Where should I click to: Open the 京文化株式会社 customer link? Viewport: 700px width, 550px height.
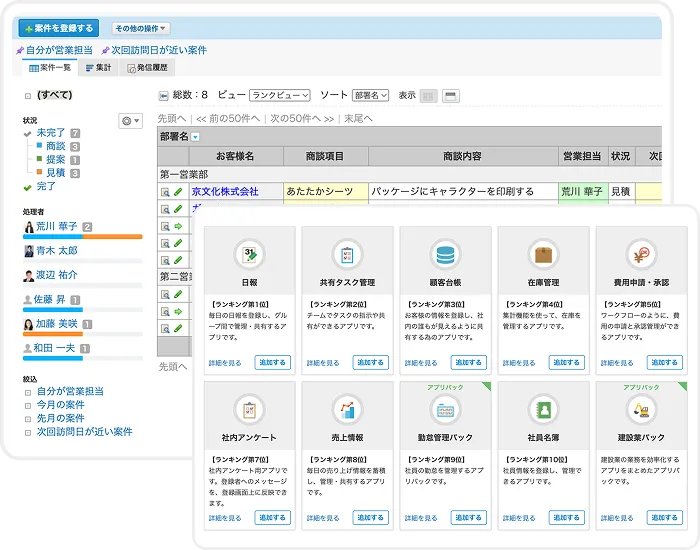(x=225, y=191)
